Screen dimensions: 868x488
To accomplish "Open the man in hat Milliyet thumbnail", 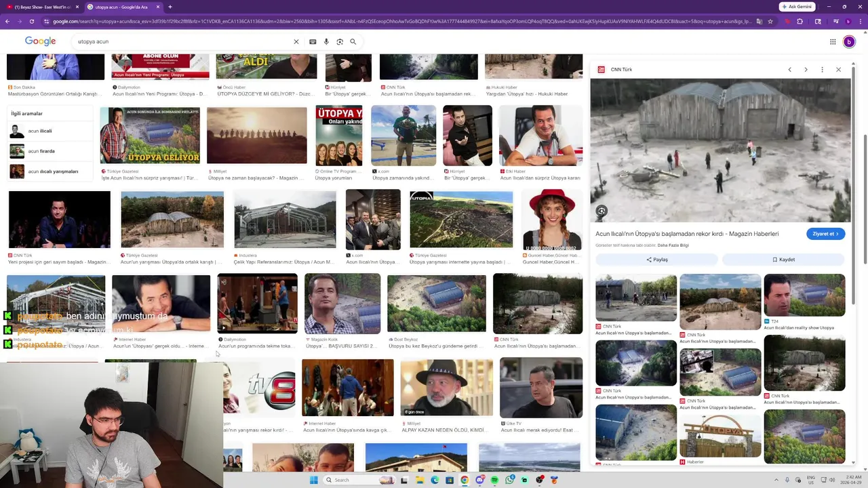I will [x=447, y=387].
